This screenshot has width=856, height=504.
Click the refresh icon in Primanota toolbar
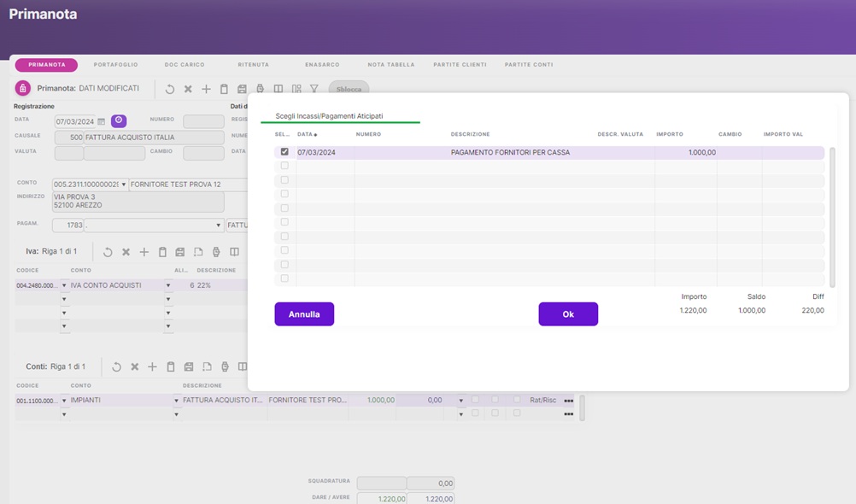click(170, 89)
